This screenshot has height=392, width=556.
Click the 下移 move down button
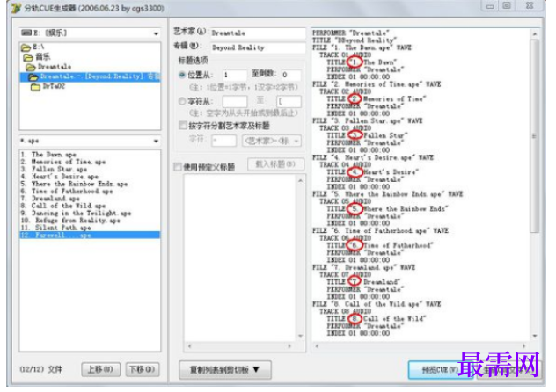(143, 369)
